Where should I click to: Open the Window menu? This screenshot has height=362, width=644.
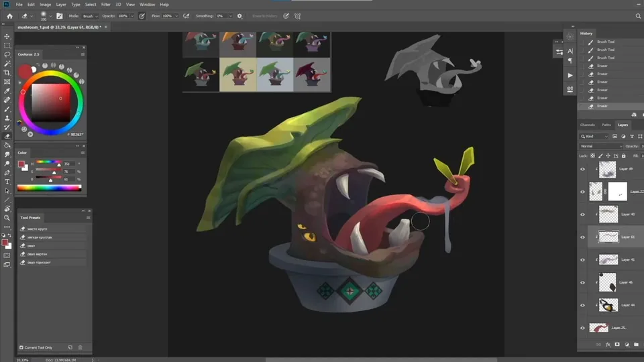click(x=147, y=5)
